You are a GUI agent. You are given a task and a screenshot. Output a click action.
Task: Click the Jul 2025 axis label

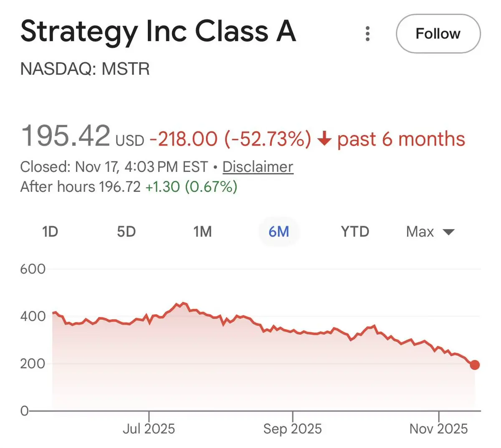click(x=149, y=428)
